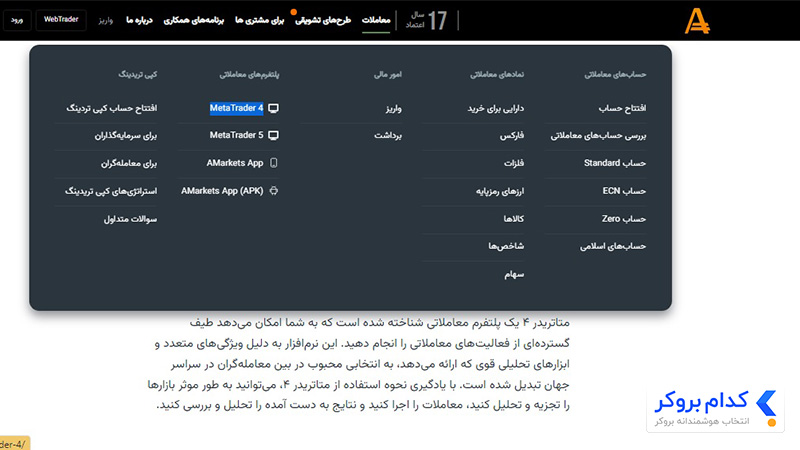Open the MetaTrader 5 link

(236, 135)
